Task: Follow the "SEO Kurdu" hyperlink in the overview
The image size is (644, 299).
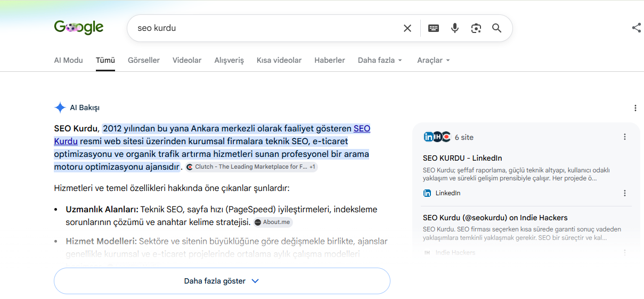Action: (x=212, y=135)
